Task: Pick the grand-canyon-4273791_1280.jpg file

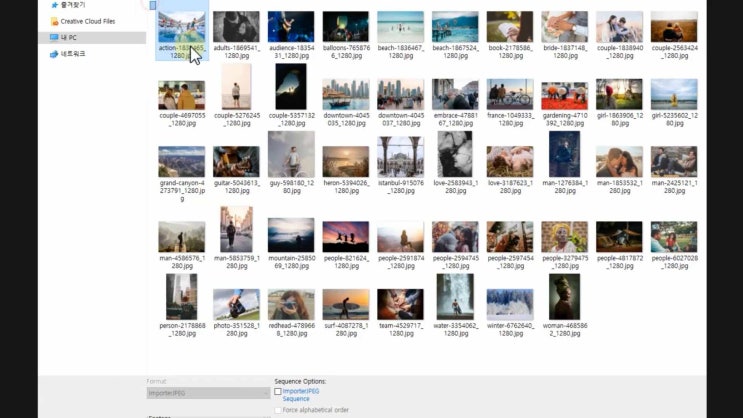Action: [181, 162]
